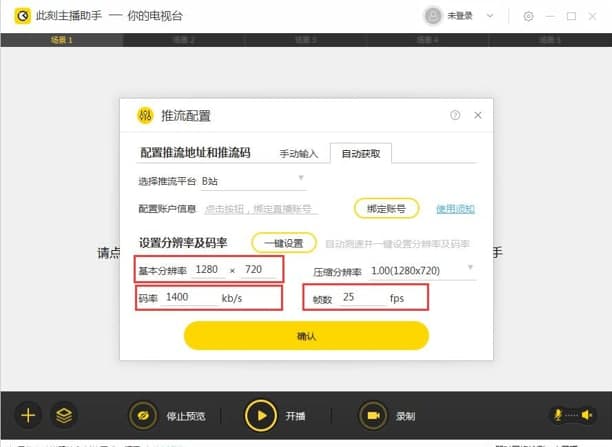Click the 720 resolution height field

click(258, 270)
